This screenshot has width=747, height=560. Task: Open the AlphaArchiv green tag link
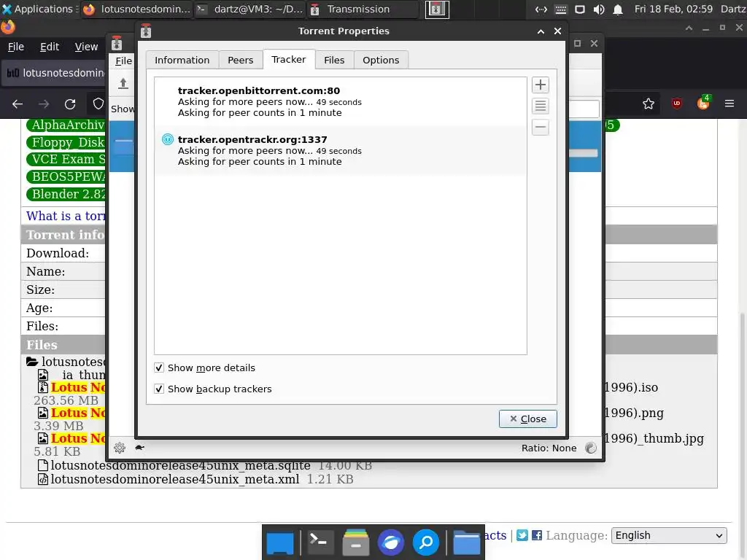point(66,125)
